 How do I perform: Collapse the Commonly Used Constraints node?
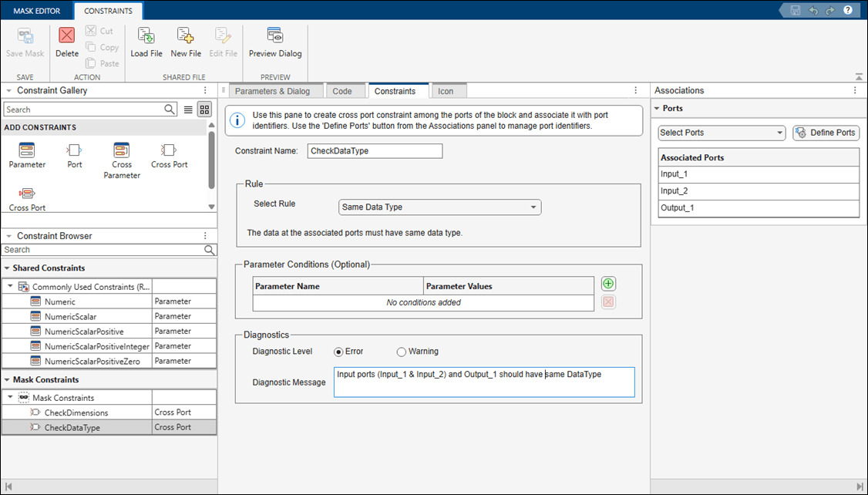tap(9, 287)
